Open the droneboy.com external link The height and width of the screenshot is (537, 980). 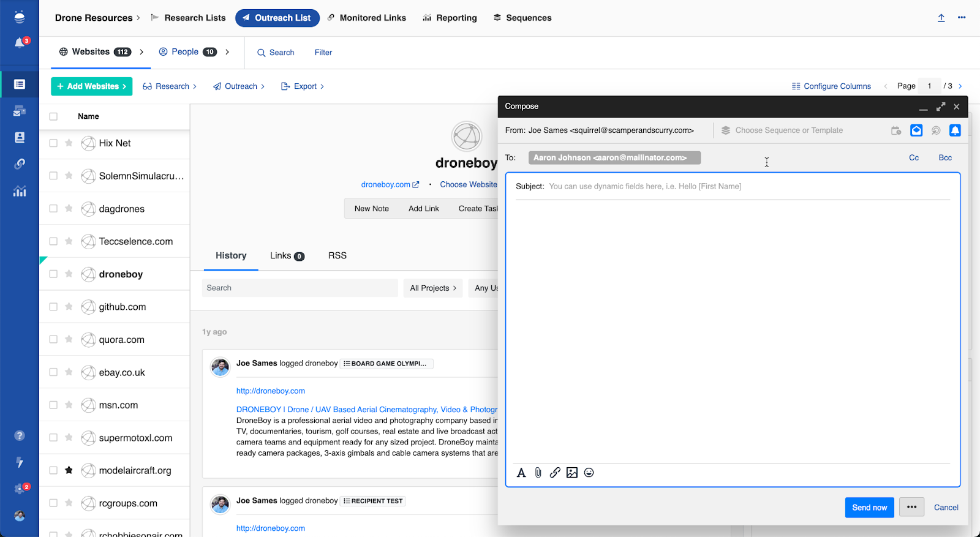pos(390,184)
